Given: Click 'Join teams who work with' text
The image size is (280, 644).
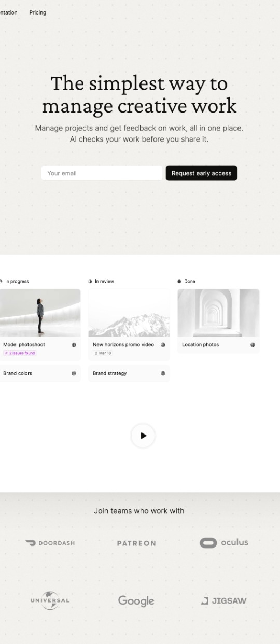Looking at the screenshot, I should click(139, 511).
